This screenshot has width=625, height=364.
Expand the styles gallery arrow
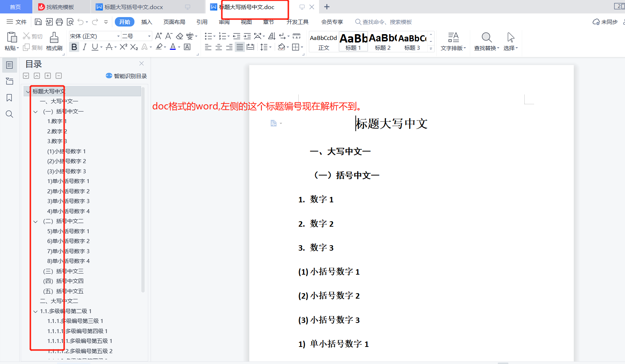pyautogui.click(x=431, y=48)
